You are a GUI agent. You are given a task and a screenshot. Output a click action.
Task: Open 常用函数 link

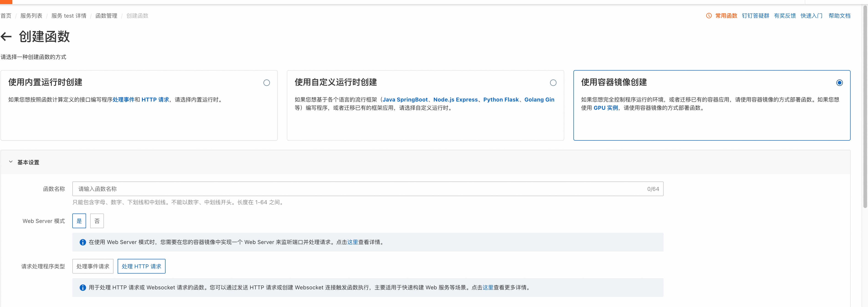tap(726, 16)
